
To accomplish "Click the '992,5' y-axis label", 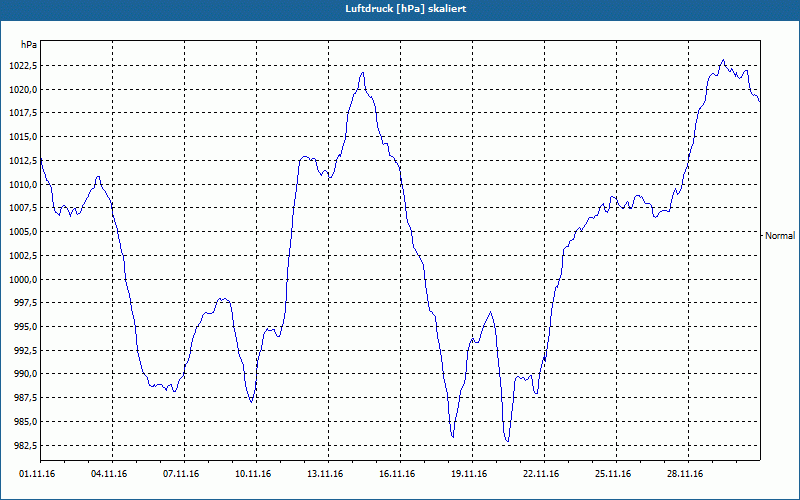I will [26, 351].
